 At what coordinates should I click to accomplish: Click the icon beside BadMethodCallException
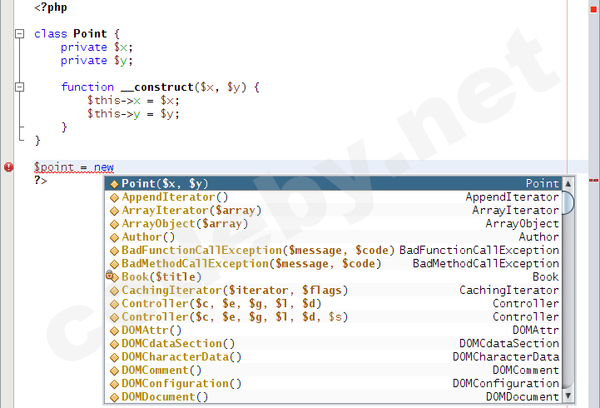click(x=114, y=264)
